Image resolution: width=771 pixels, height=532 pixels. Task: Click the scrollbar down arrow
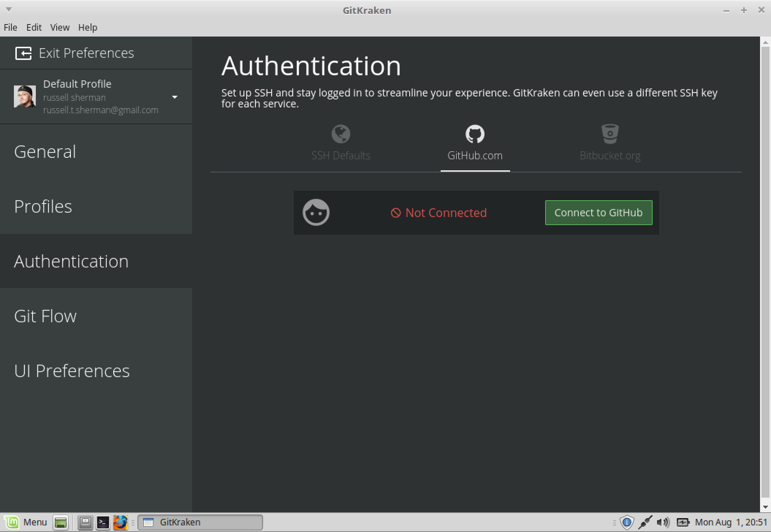point(765,507)
